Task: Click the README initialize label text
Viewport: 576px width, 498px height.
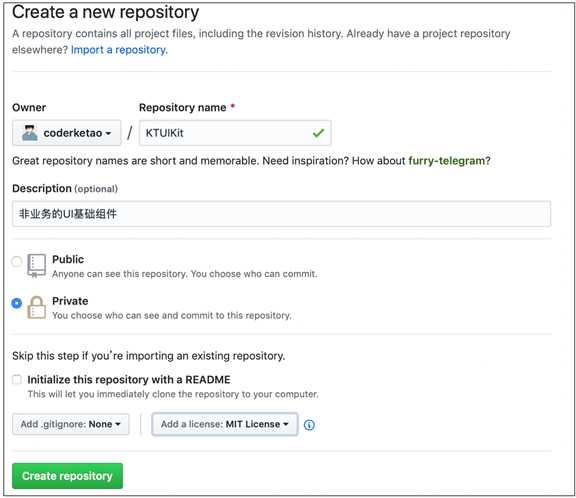Action: pos(129,379)
